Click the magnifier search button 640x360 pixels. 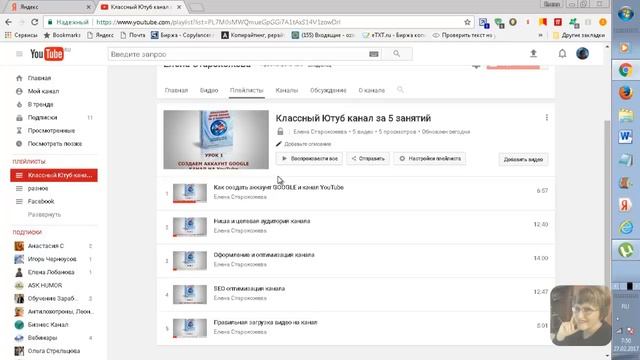click(x=397, y=54)
